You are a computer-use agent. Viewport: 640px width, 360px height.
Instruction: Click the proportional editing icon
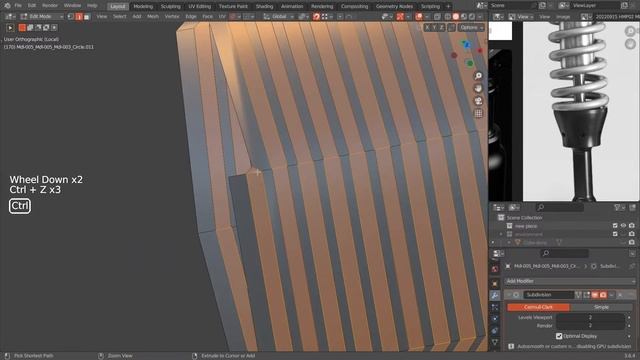click(x=340, y=17)
